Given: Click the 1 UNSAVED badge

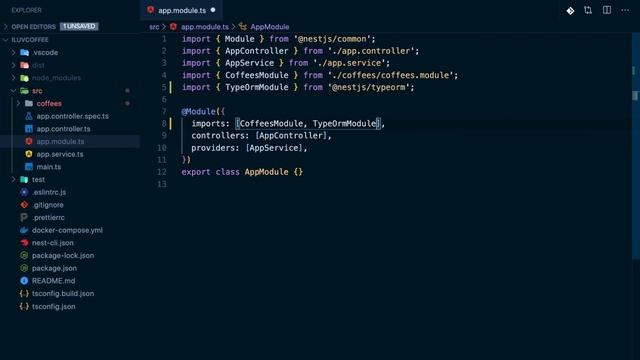Looking at the screenshot, I should click(79, 27).
